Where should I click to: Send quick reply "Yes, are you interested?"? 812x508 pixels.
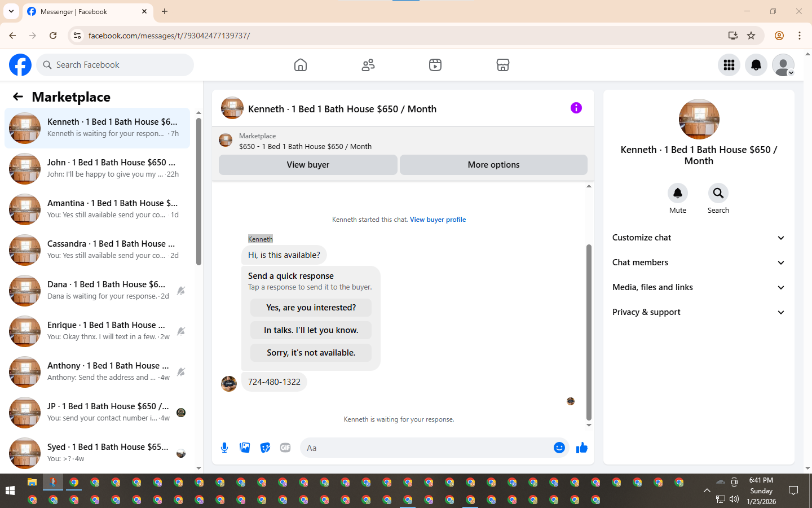coord(311,308)
